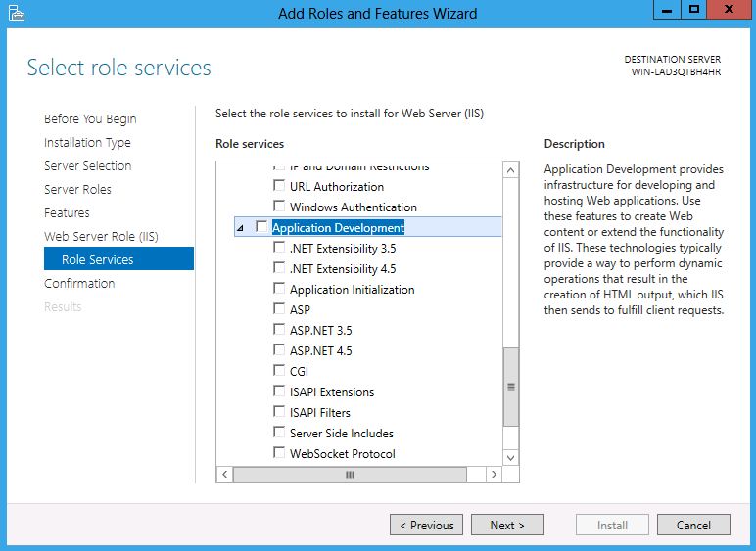Viewport: 756px width, 551px height.
Task: Select the WebSocket Protocol row label
Action: [343, 454]
